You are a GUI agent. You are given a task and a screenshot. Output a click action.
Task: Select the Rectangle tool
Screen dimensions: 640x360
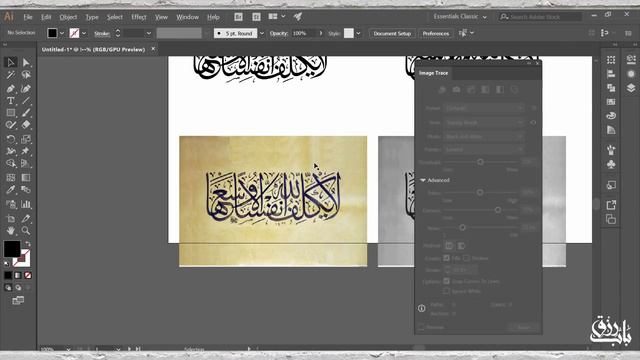tap(11, 113)
